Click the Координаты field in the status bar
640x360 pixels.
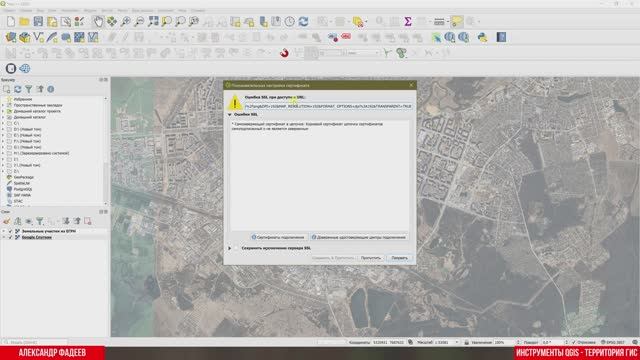[388, 342]
